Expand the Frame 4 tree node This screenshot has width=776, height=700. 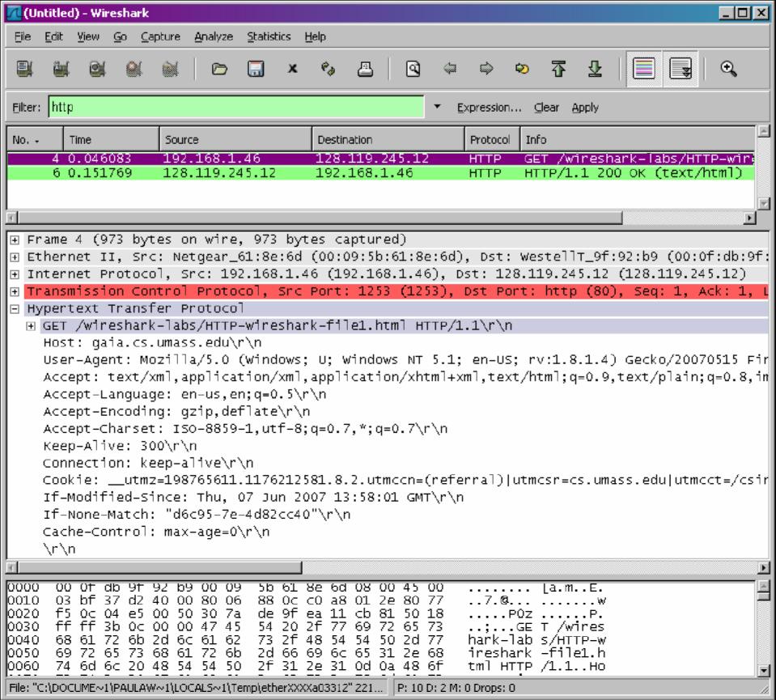[x=15, y=240]
